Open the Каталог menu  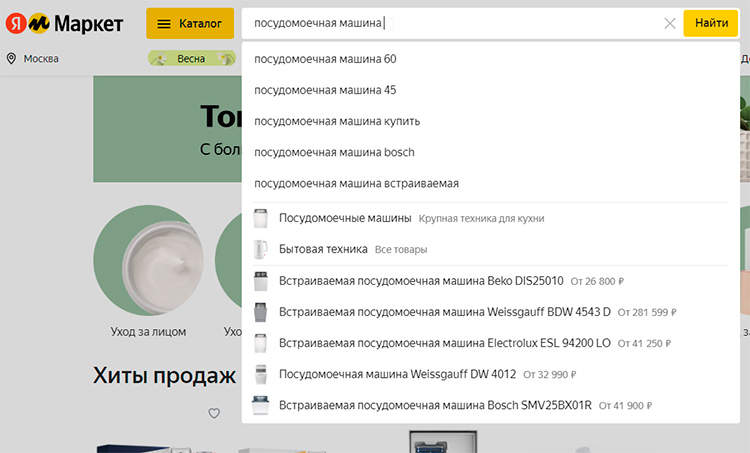click(x=190, y=23)
